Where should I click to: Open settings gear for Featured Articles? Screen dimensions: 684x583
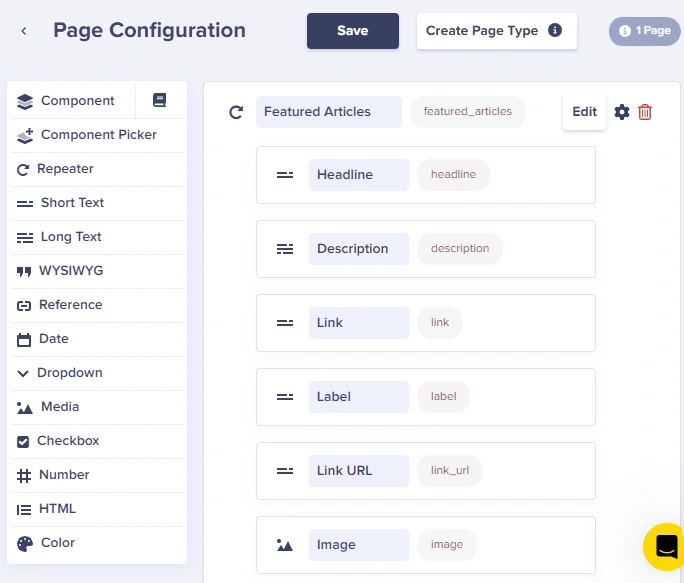point(622,112)
